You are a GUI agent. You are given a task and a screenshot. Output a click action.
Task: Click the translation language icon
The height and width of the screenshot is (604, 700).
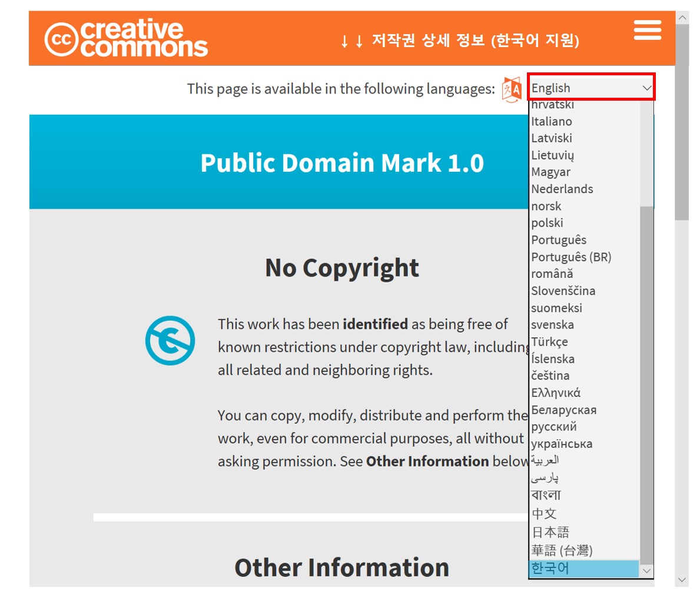pyautogui.click(x=512, y=89)
